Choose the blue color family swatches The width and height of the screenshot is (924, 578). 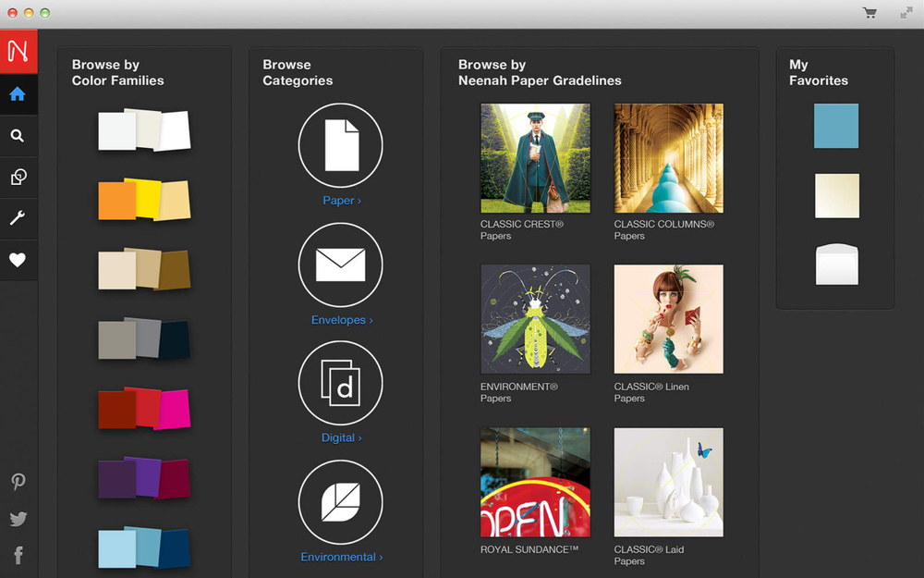tap(144, 547)
